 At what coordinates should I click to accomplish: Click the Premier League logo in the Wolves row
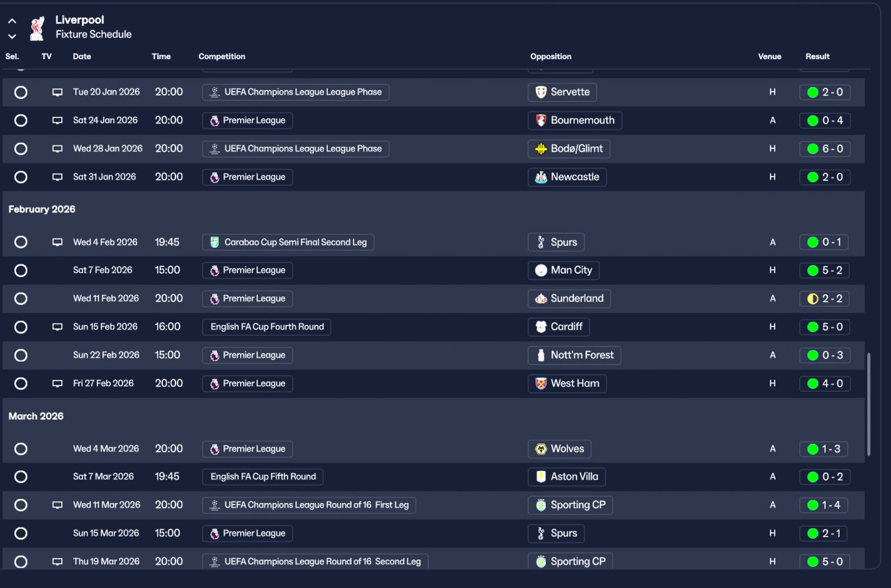tap(214, 449)
